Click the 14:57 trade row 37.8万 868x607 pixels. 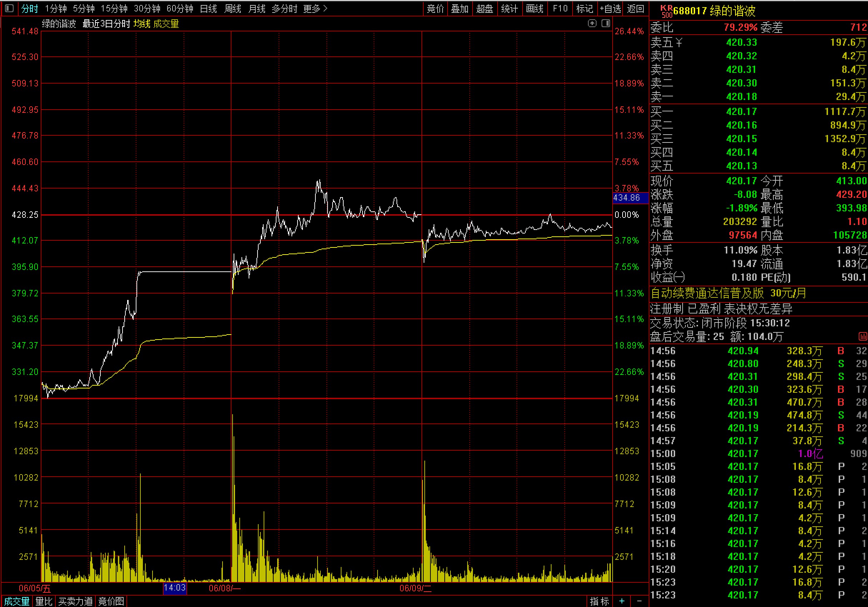(x=758, y=441)
